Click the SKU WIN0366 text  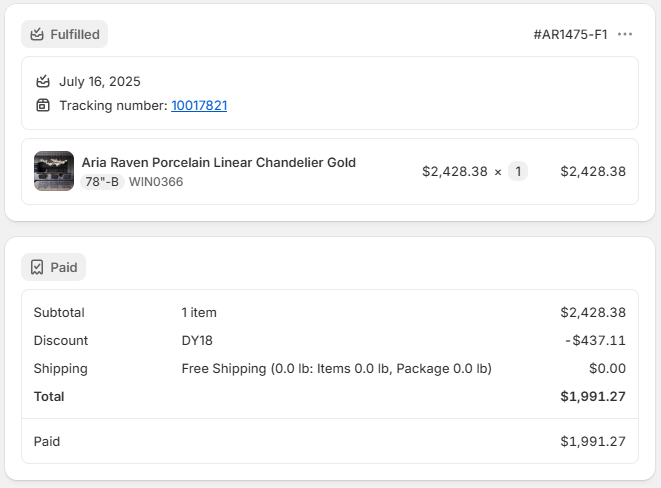click(x=156, y=182)
